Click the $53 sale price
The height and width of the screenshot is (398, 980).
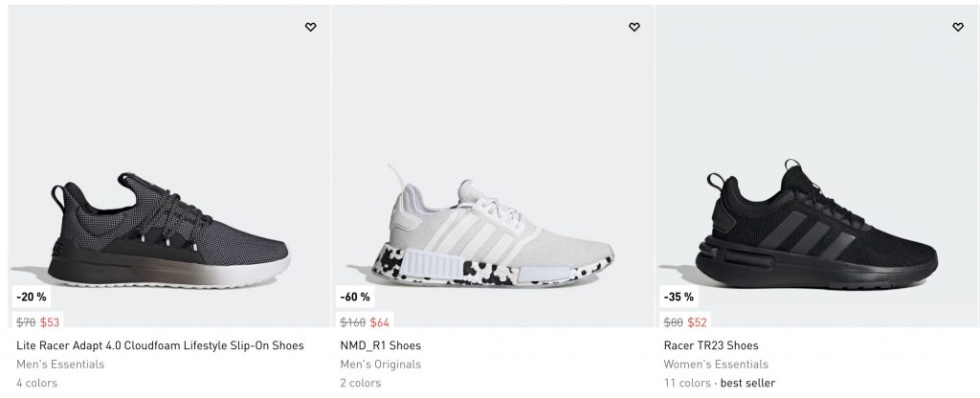(50, 322)
